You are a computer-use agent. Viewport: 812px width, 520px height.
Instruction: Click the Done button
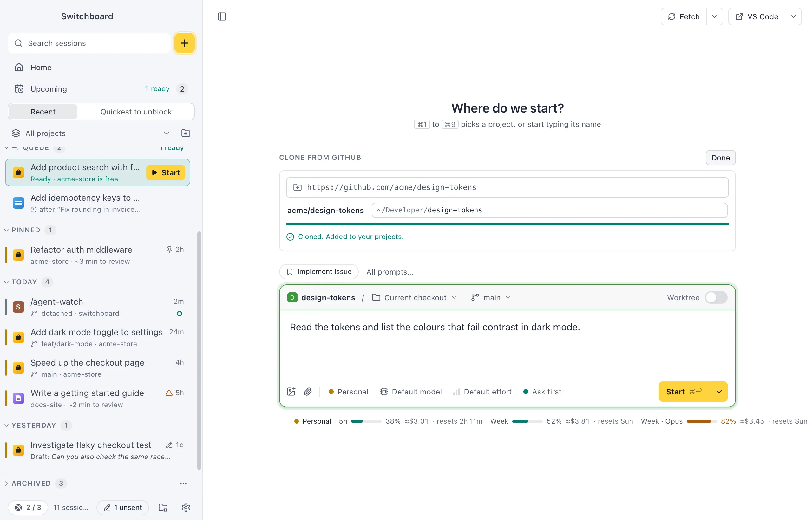click(720, 158)
